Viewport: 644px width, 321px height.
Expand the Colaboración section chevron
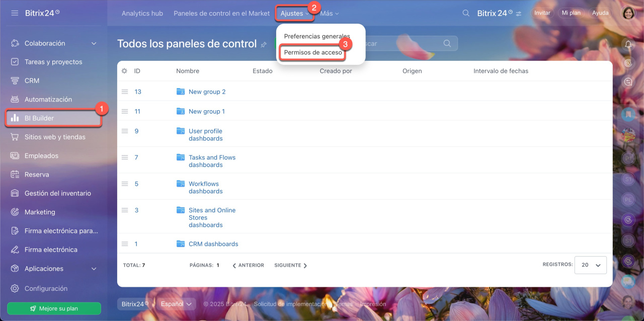tap(94, 44)
